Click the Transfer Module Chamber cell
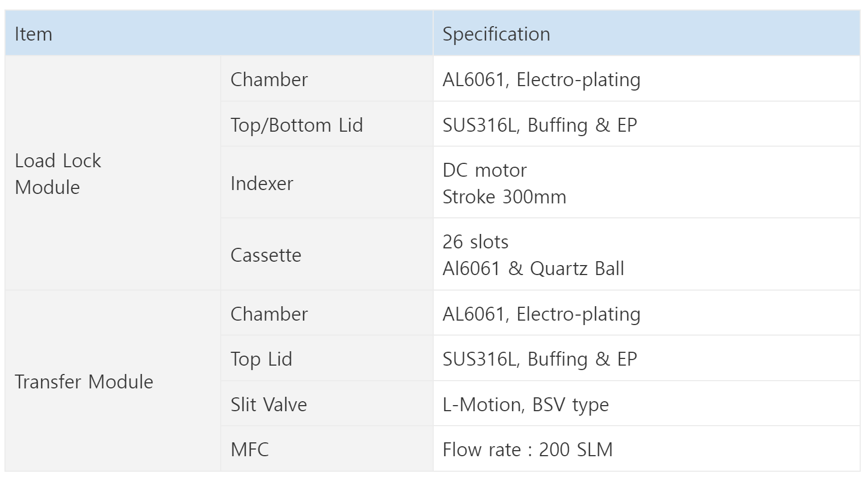The height and width of the screenshot is (484, 868). (x=327, y=313)
